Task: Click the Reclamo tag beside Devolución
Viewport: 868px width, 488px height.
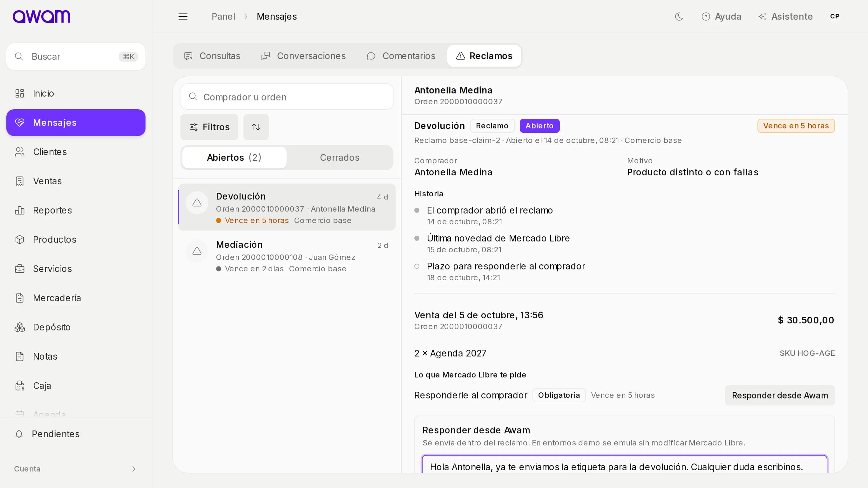Action: pos(492,126)
